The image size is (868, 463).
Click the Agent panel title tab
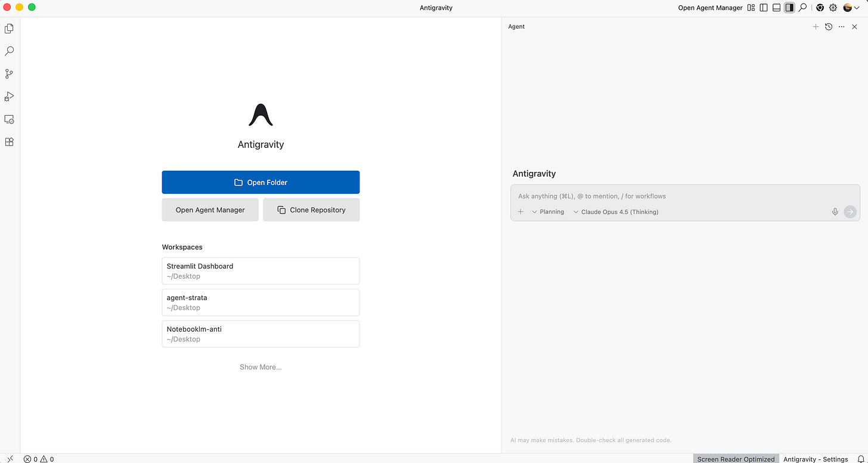516,27
